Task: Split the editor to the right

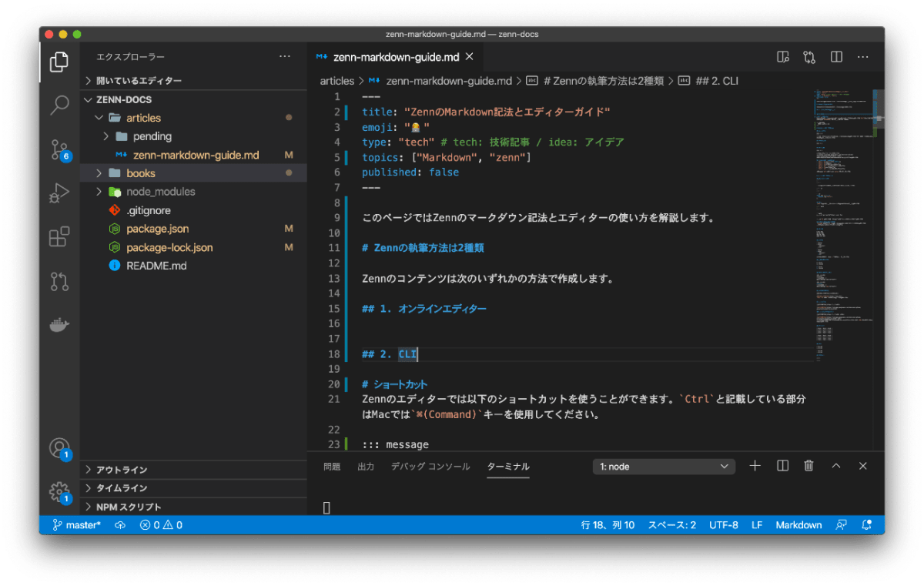Action: (836, 57)
